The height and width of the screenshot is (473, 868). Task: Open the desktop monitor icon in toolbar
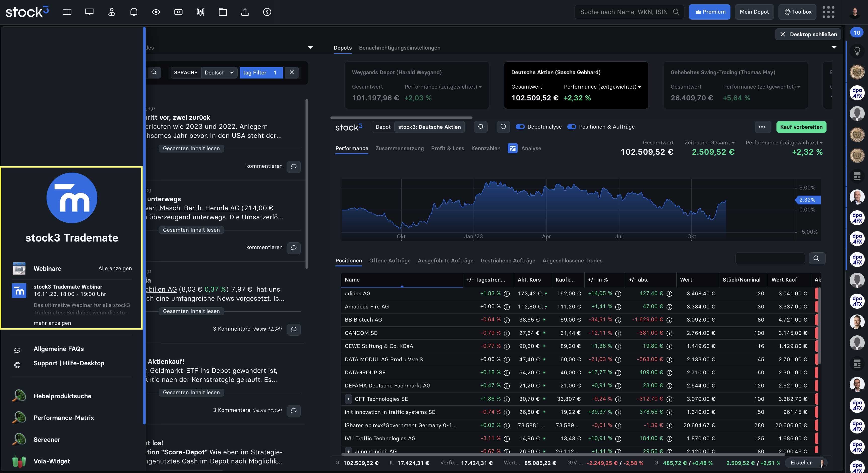(x=89, y=12)
